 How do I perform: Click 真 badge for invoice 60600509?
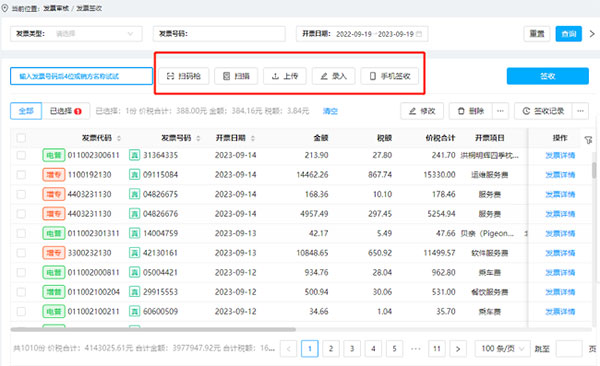tap(134, 311)
